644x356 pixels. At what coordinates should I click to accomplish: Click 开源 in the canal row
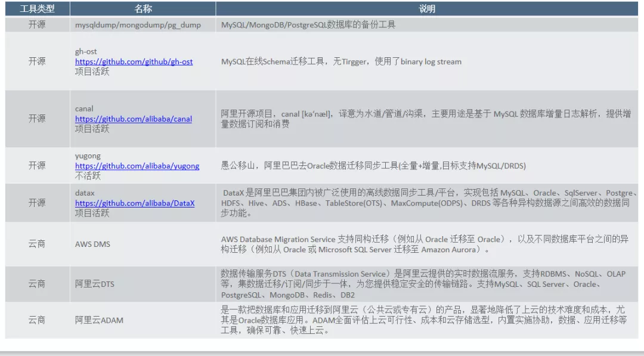(37, 119)
